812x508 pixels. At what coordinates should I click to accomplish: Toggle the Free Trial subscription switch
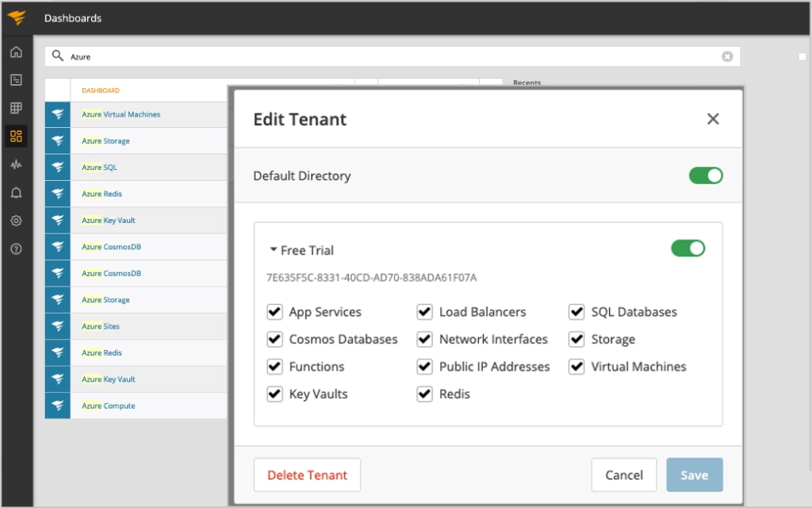click(688, 248)
